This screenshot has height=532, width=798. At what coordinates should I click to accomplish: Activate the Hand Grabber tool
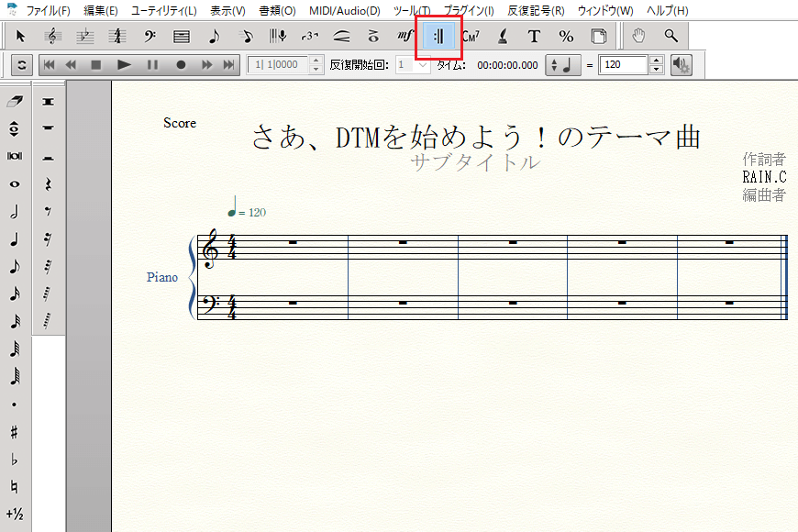(x=639, y=37)
